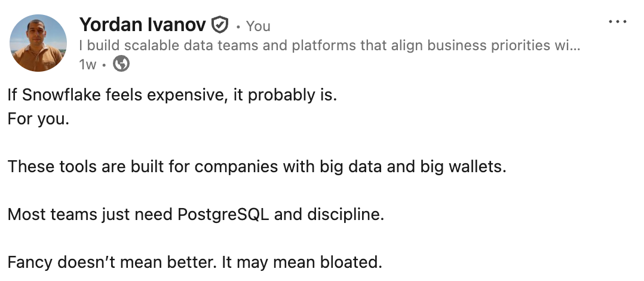Image resolution: width=644 pixels, height=281 pixels.
Task: Open Yordan Ivanov's profile photo
Action: [x=38, y=42]
